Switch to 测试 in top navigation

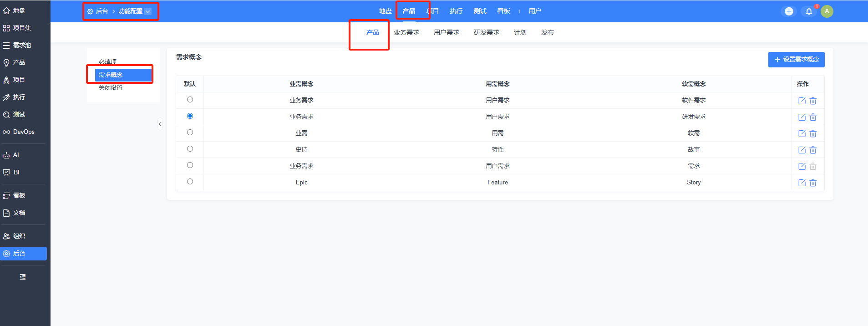[480, 11]
